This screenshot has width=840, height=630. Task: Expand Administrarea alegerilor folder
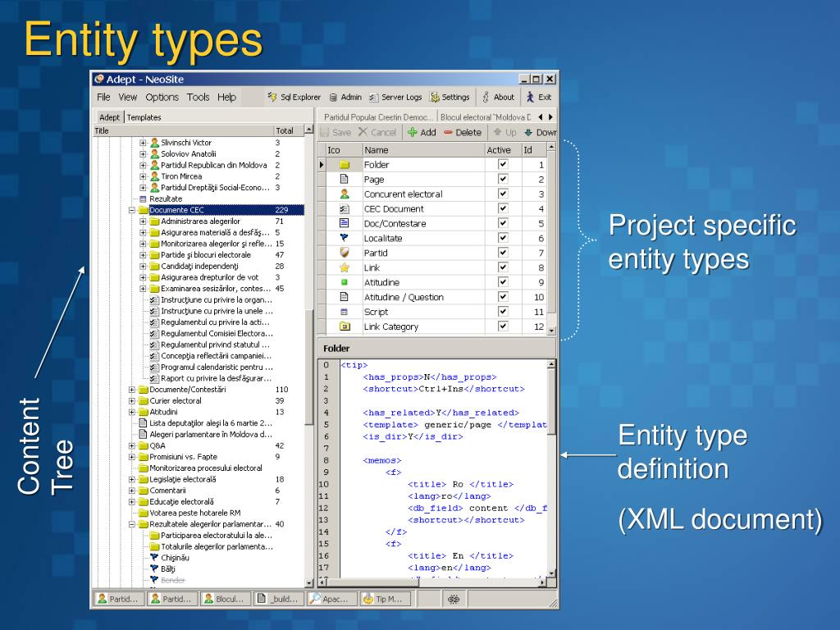pos(143,221)
